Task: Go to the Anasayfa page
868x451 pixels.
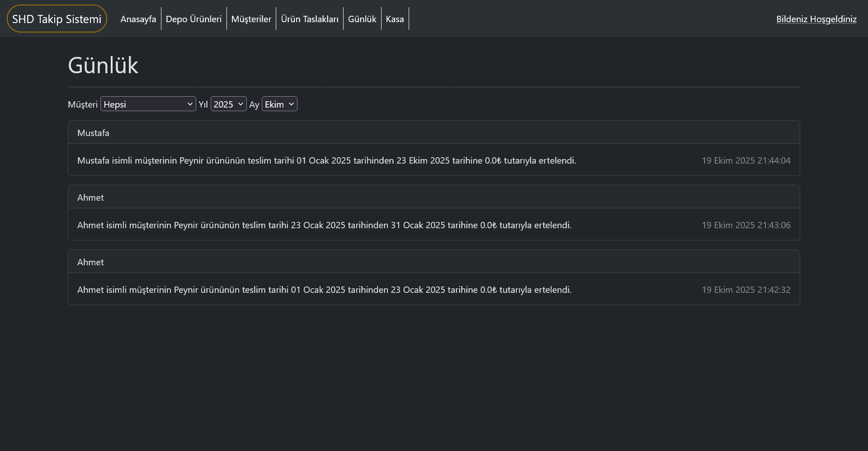Action: coord(138,19)
